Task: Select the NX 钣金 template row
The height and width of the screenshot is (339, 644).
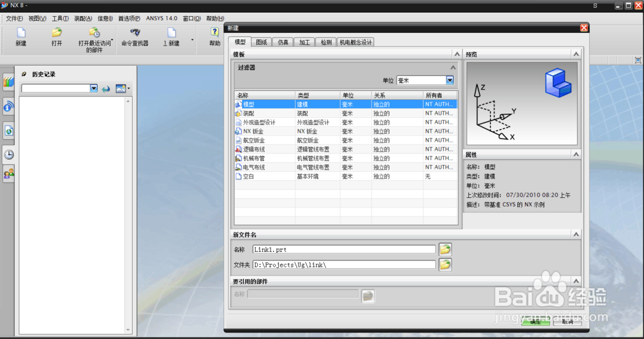Action: click(x=345, y=131)
